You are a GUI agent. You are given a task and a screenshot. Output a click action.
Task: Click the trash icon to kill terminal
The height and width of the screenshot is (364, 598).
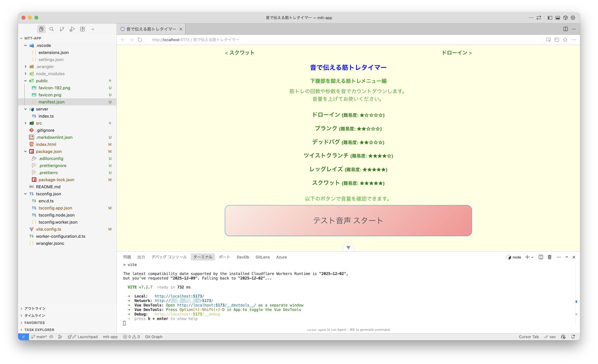click(x=549, y=257)
